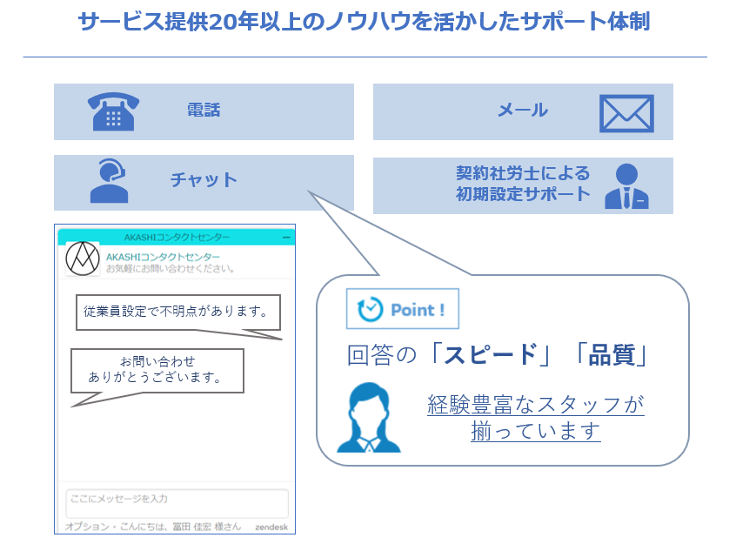
Task: Click the clock icon beside Point!
Action: (370, 309)
